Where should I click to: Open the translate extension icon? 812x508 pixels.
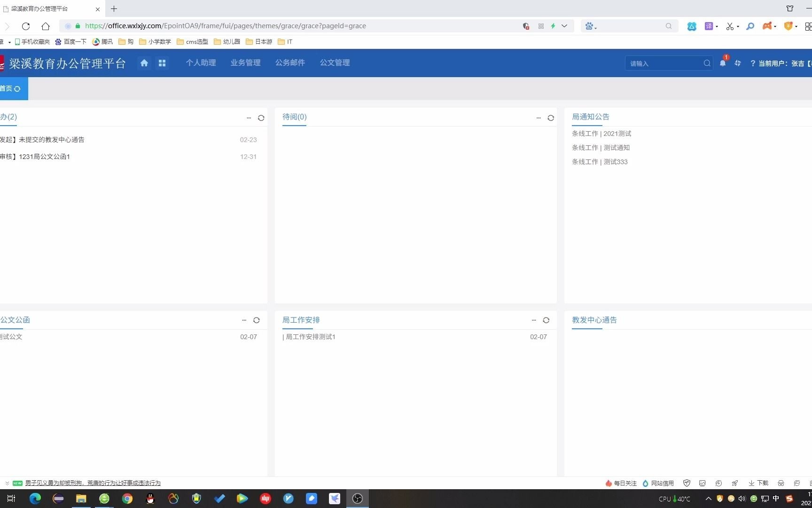coord(709,26)
